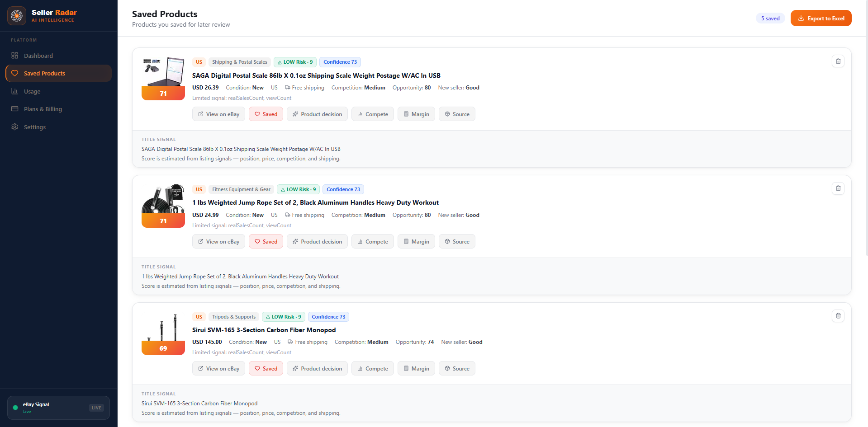Open Source for Weighted Jump Rope
This screenshot has width=868, height=427.
point(457,242)
